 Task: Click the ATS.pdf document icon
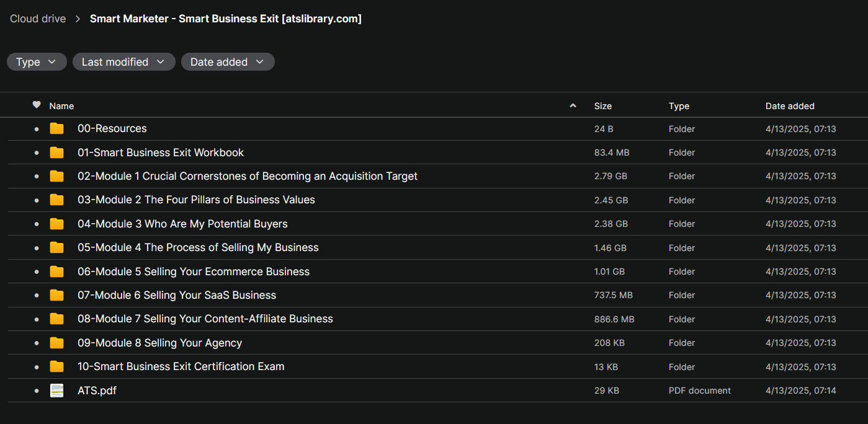click(x=57, y=391)
